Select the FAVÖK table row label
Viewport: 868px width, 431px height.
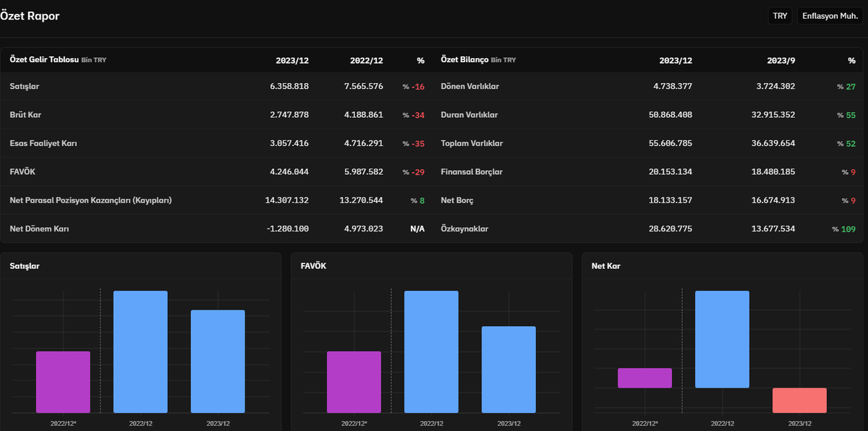[x=22, y=172]
